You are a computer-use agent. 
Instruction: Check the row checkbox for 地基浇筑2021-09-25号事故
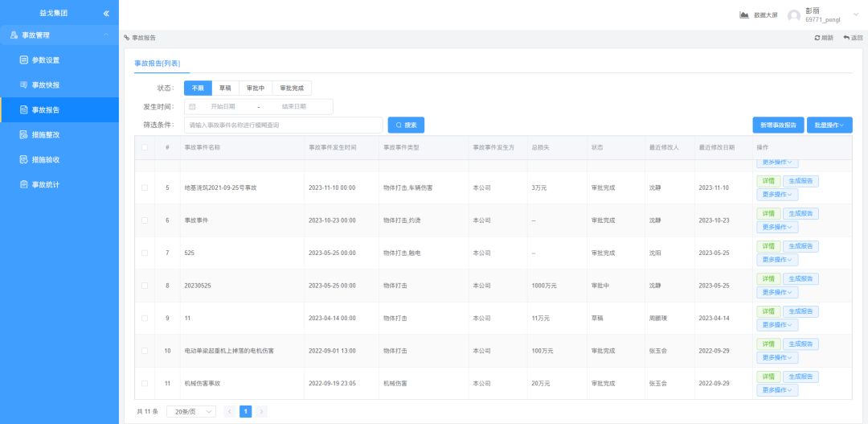pos(145,187)
